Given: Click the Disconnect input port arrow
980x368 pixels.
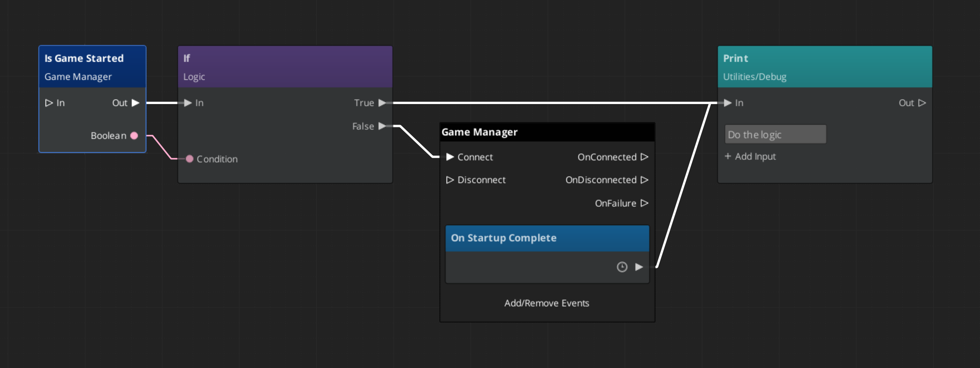Looking at the screenshot, I should [450, 180].
